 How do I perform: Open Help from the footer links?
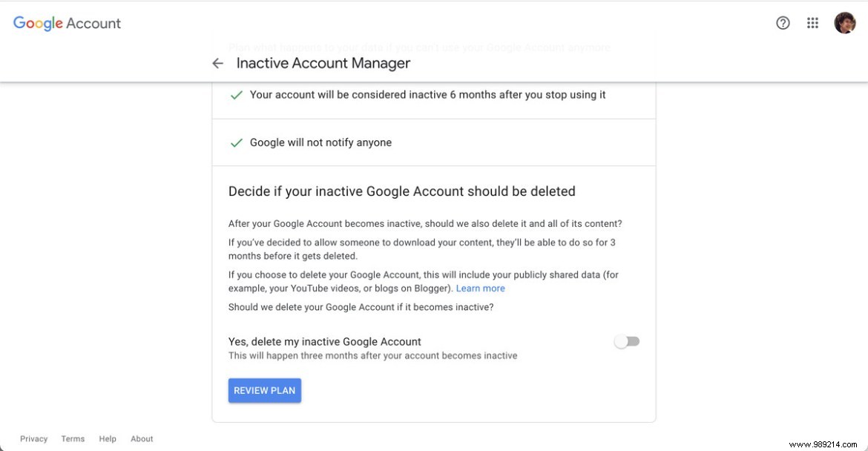pyautogui.click(x=108, y=438)
